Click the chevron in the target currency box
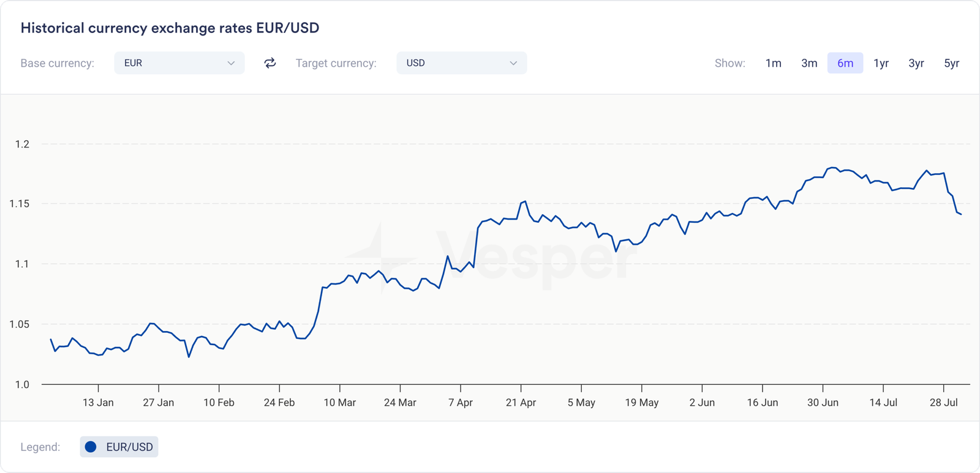The image size is (980, 473). click(x=513, y=63)
